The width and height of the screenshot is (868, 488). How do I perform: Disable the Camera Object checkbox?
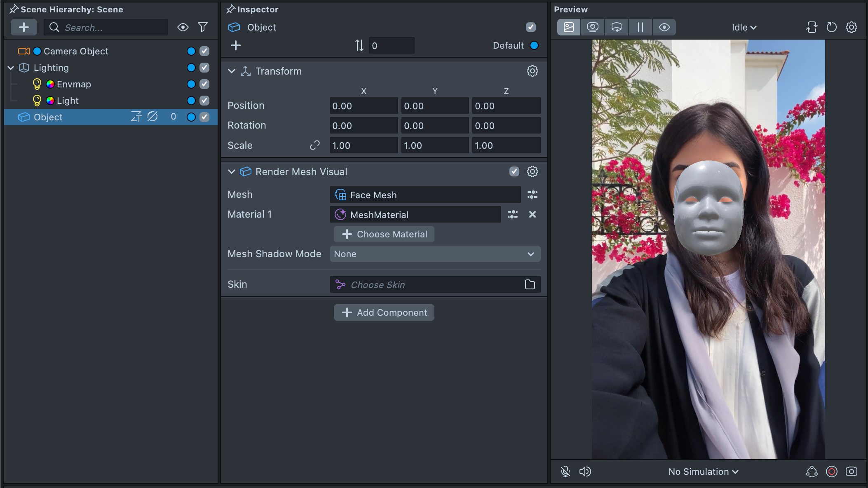point(204,51)
